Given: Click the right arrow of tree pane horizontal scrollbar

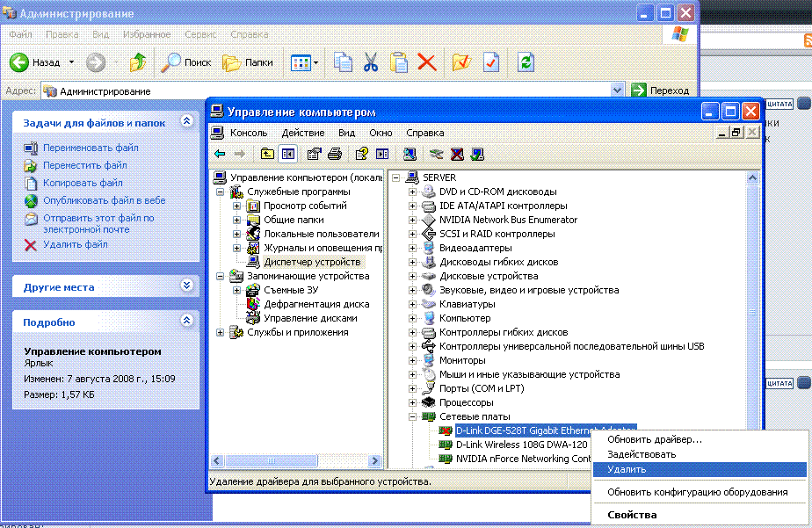Looking at the screenshot, I should click(x=375, y=460).
